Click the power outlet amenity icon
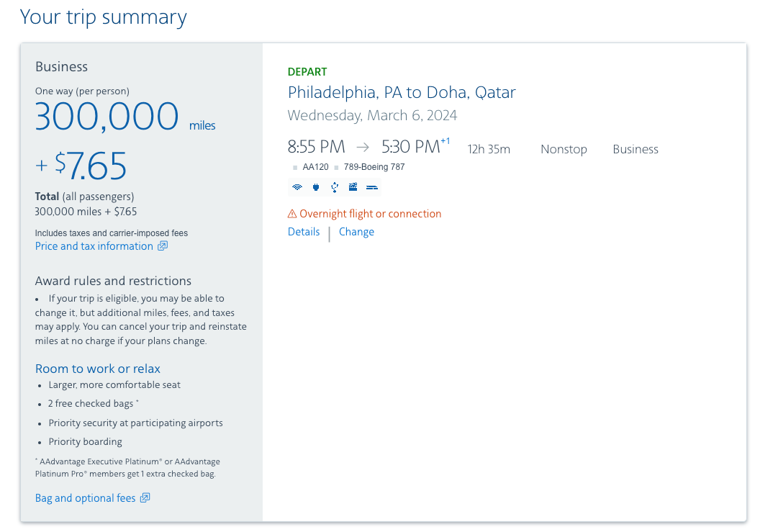778x532 pixels. tap(316, 187)
